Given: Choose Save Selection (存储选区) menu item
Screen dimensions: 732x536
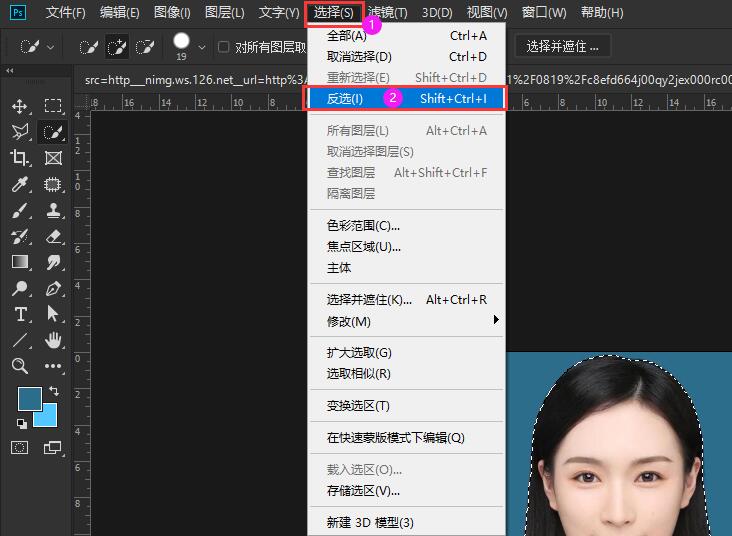Looking at the screenshot, I should pyautogui.click(x=407, y=491).
